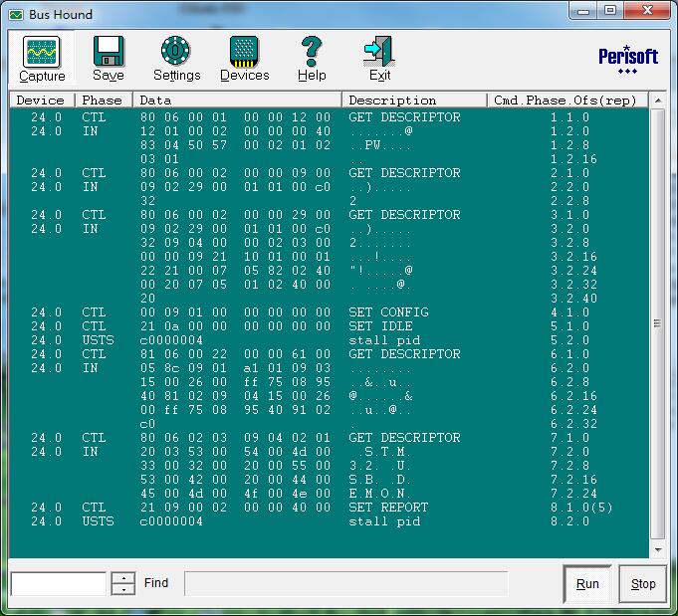Click the S.T.M. description text
The width and height of the screenshot is (678, 616).
point(384,452)
